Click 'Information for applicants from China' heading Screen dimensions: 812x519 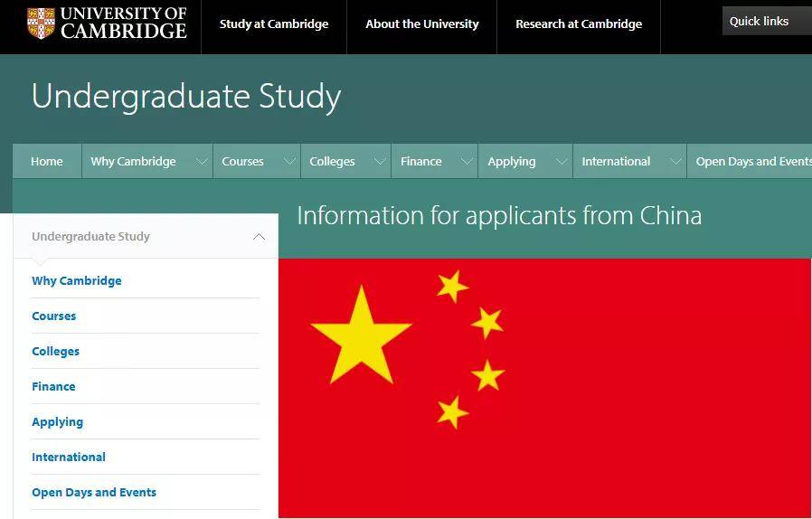[499, 215]
